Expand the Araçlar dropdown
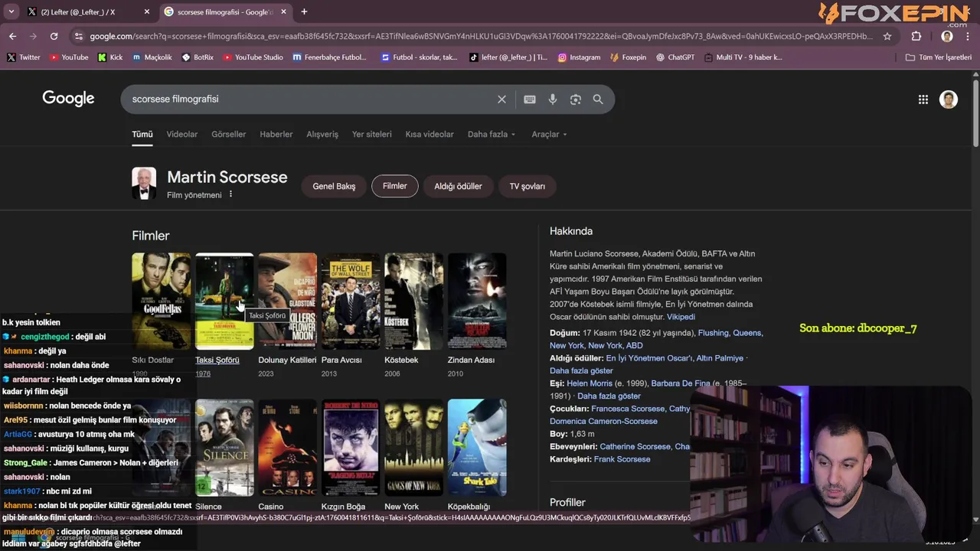 [x=549, y=134]
